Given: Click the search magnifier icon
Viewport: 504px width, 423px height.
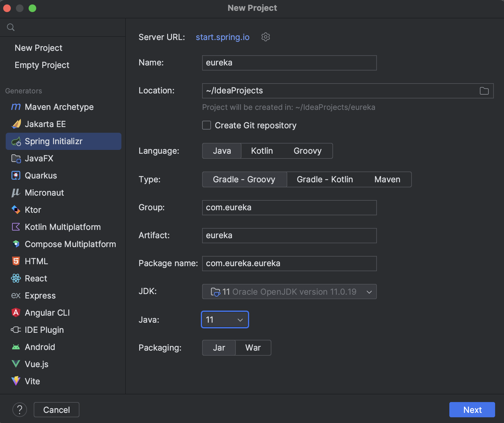Looking at the screenshot, I should 11,27.
